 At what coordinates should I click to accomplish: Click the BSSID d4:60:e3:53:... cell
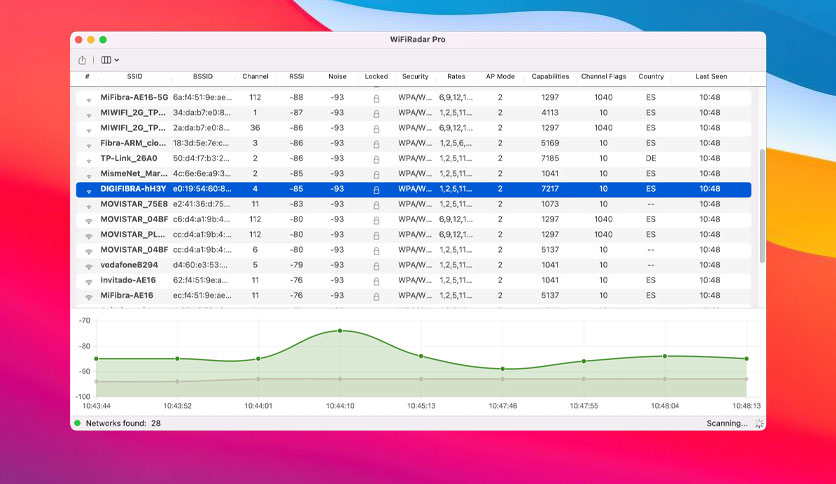coord(200,265)
